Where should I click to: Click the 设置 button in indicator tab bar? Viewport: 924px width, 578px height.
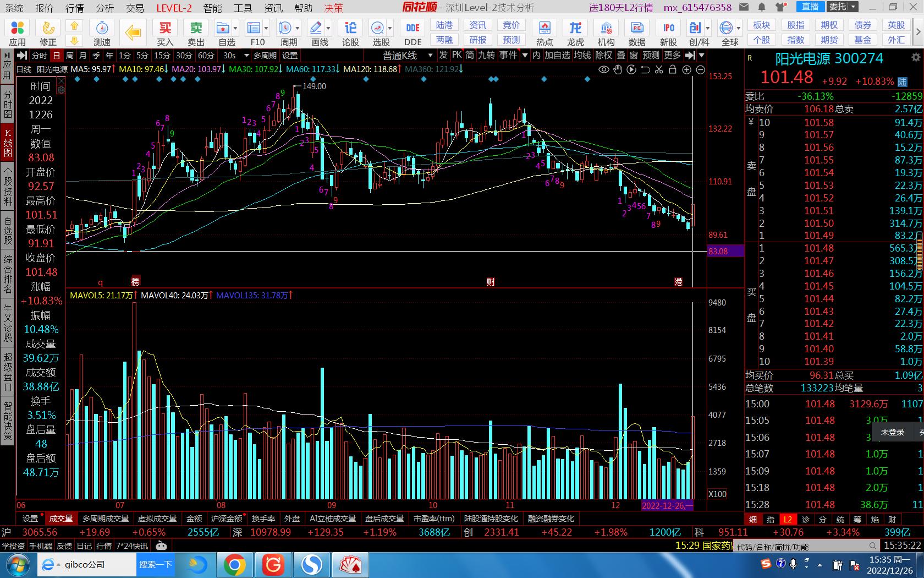tap(30, 519)
